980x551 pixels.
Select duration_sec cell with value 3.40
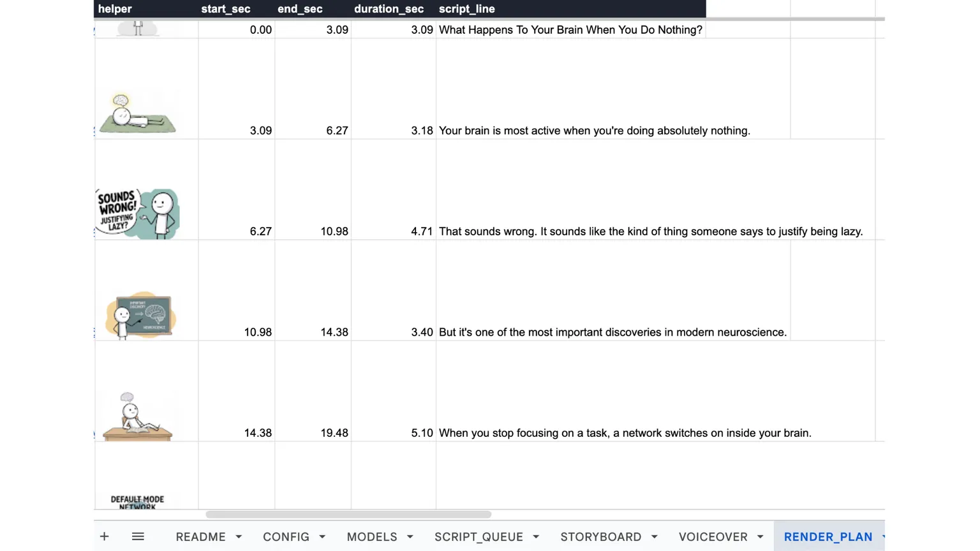coord(394,290)
